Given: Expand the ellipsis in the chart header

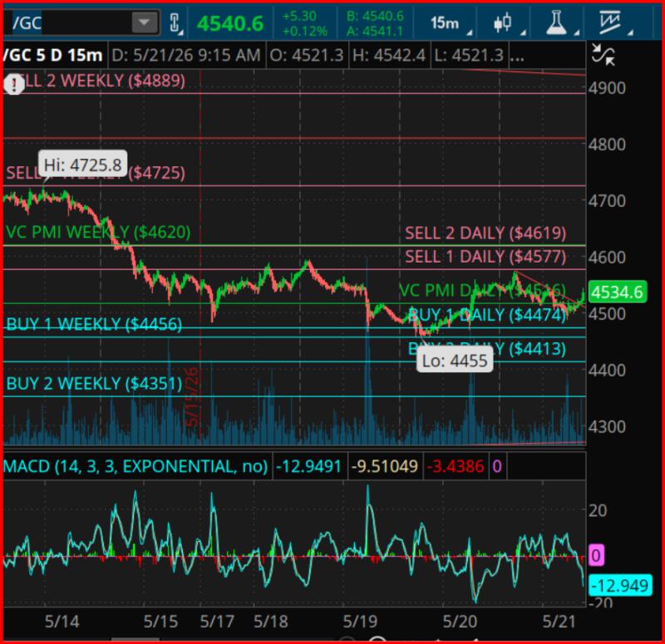Looking at the screenshot, I should [516, 55].
